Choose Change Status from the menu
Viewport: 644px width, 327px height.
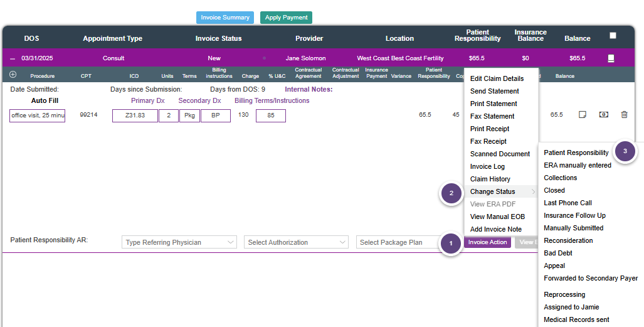coord(493,191)
